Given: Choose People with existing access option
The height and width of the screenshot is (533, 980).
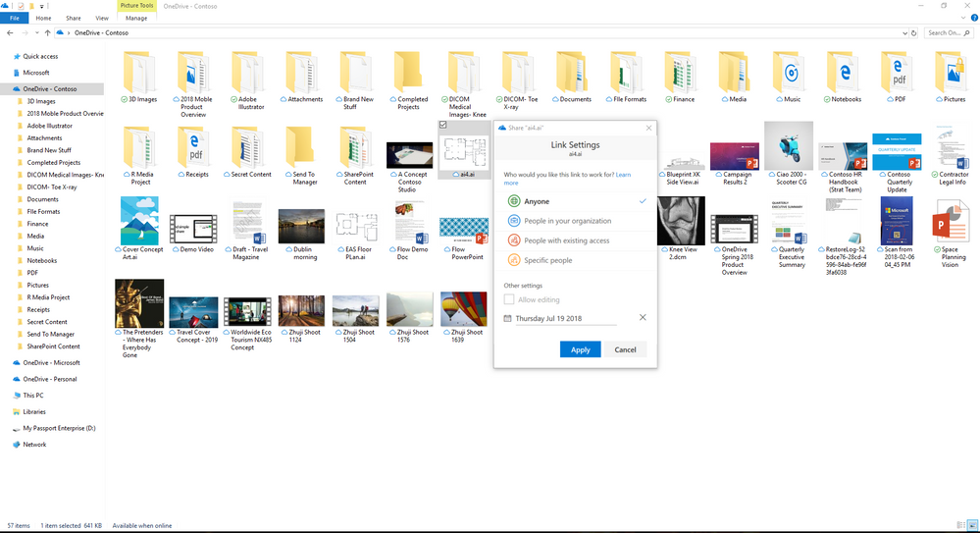Looking at the screenshot, I should tap(575, 240).
